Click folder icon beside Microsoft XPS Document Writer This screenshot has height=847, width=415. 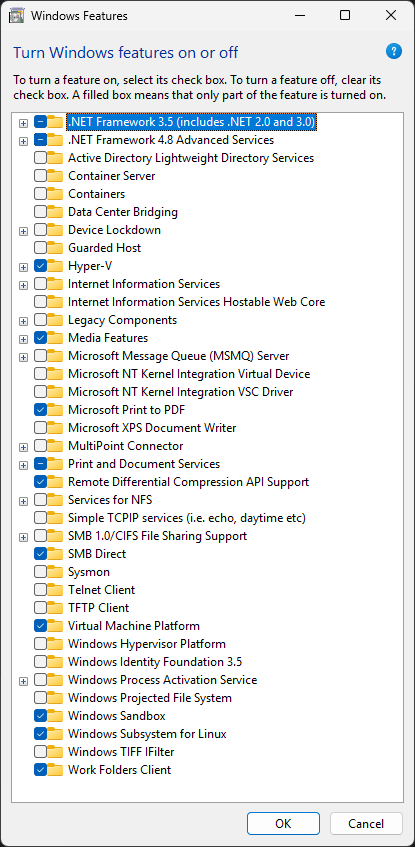tap(55, 428)
